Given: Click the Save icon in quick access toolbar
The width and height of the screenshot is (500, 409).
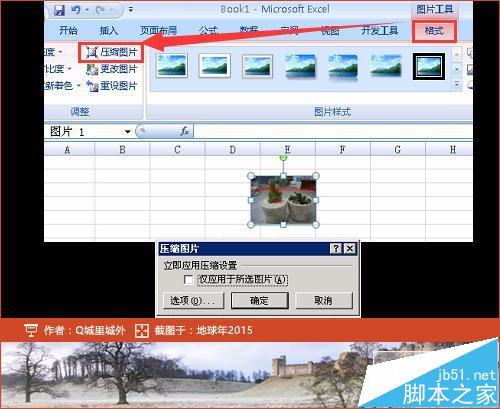Looking at the screenshot, I should point(59,10).
